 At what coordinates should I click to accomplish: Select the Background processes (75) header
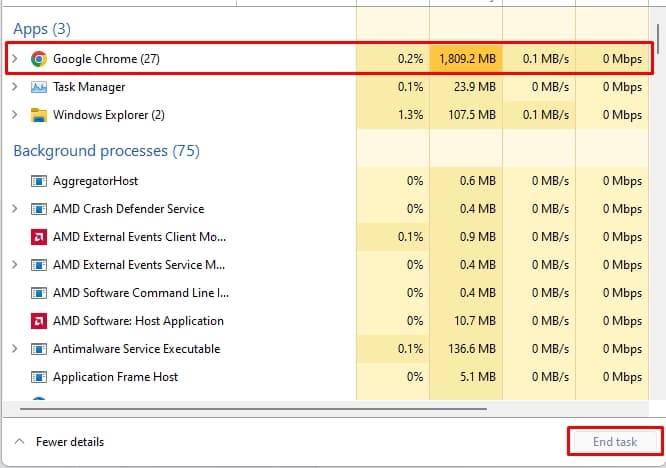(x=107, y=151)
